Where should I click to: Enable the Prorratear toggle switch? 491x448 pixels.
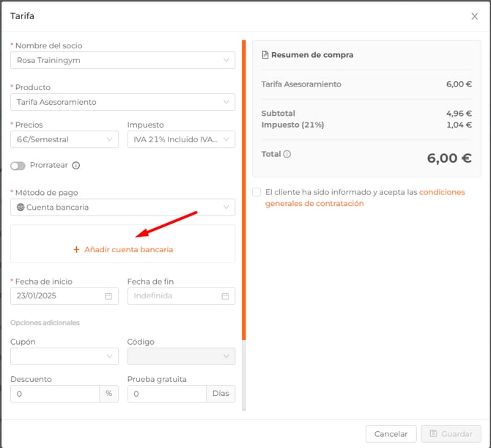(x=18, y=166)
